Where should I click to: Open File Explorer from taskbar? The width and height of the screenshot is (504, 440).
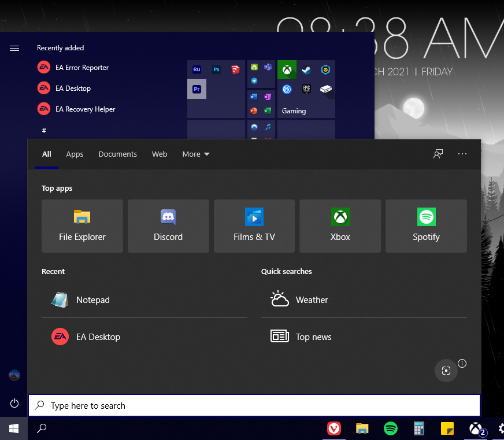362,428
